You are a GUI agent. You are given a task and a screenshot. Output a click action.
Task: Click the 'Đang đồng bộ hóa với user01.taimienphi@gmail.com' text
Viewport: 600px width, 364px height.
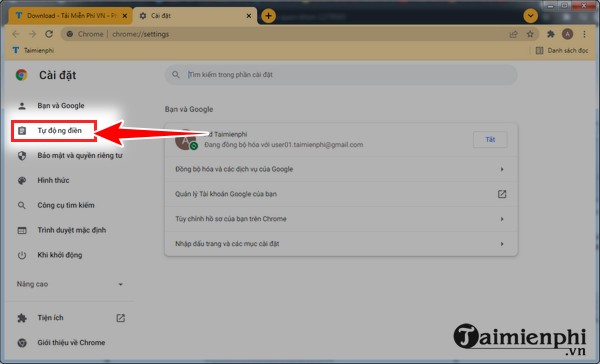click(x=284, y=145)
